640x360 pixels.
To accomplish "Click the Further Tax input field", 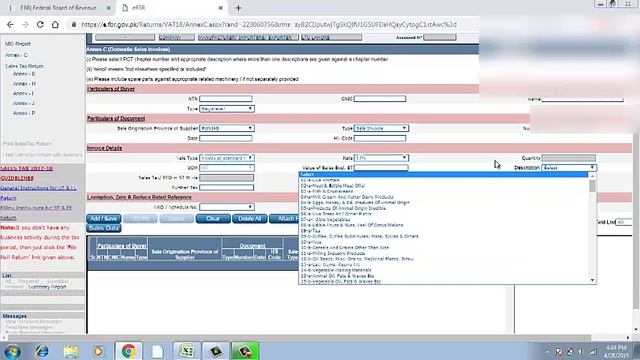I will pyautogui.click(x=227, y=188).
